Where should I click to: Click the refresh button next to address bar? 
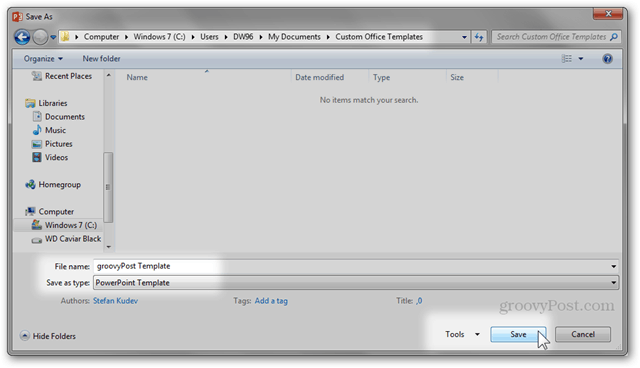coord(479,37)
